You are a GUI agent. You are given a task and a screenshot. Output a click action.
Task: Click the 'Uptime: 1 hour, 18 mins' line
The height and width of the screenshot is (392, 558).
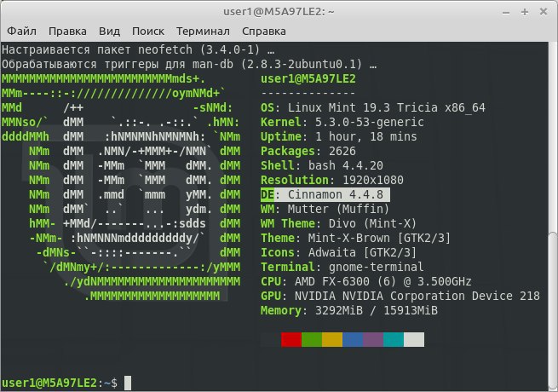click(x=339, y=136)
